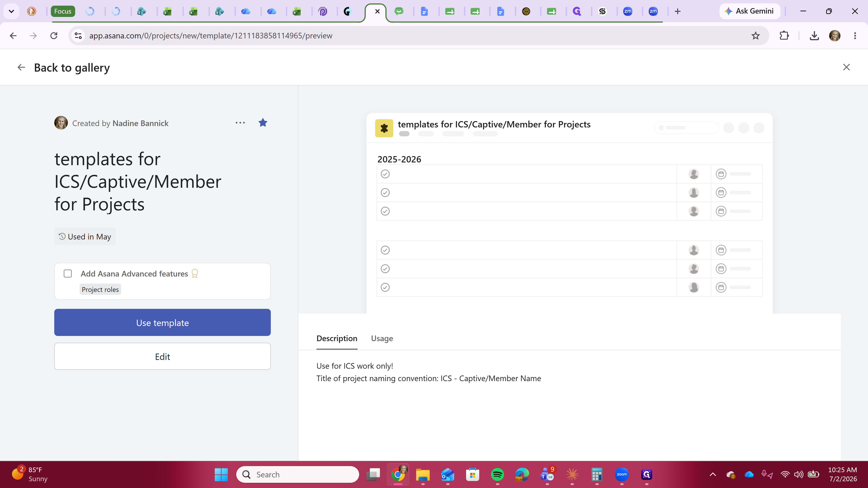
Task: Click the Use template button
Action: coord(163,322)
